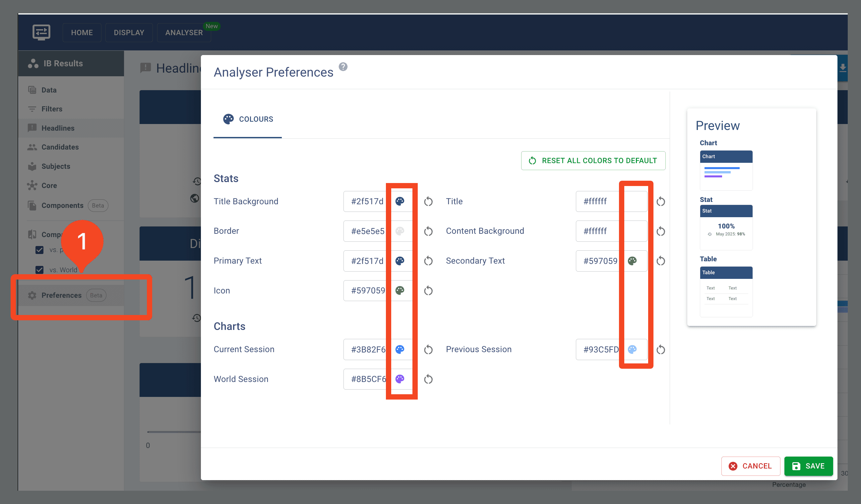Reset the Primary Text colour to default

tap(428, 261)
